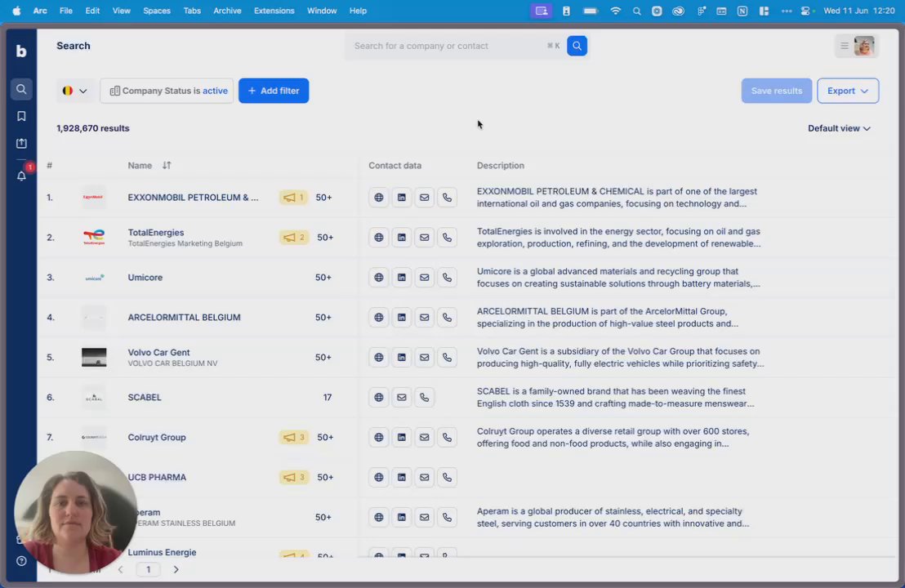
Task: Click phone icon for TotalEnergies
Action: click(x=447, y=237)
